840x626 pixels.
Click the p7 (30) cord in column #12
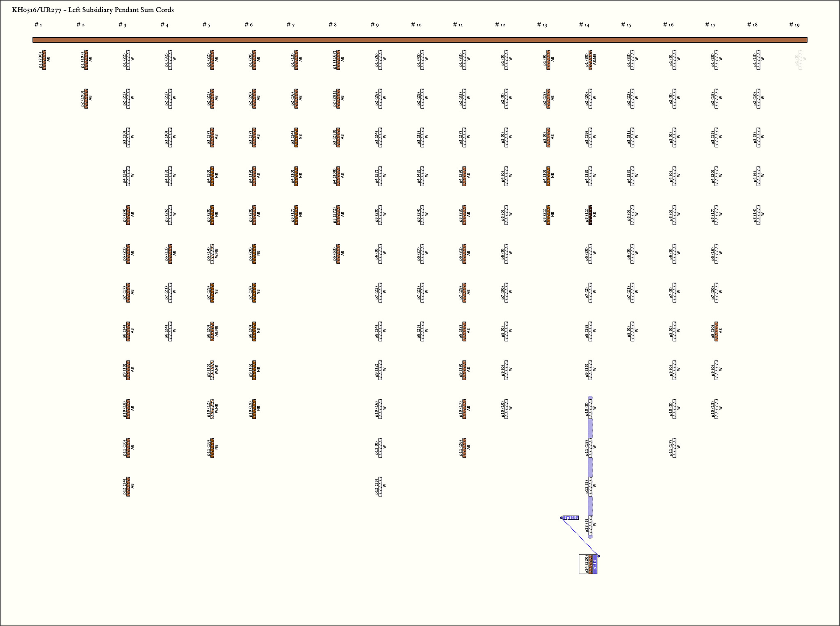pos(506,292)
